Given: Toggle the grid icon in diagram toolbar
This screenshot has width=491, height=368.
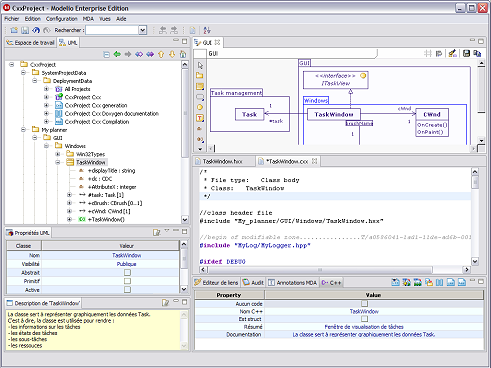Looking at the screenshot, I should 428,54.
